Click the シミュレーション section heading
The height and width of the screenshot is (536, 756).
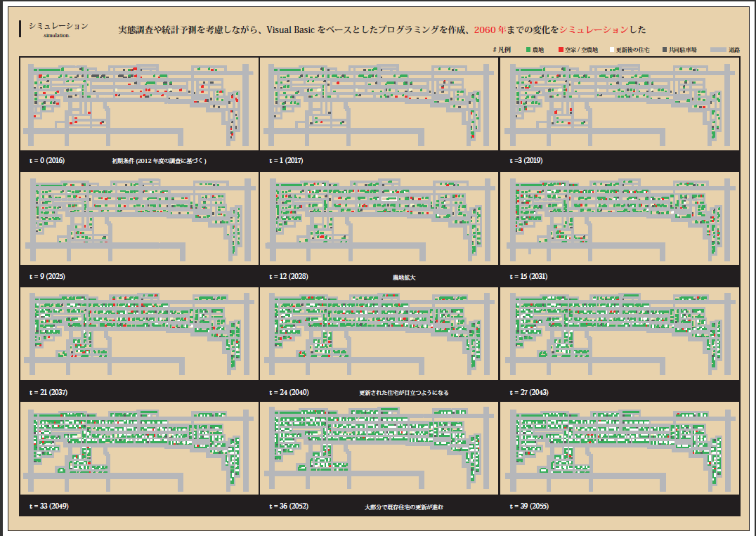(x=58, y=26)
